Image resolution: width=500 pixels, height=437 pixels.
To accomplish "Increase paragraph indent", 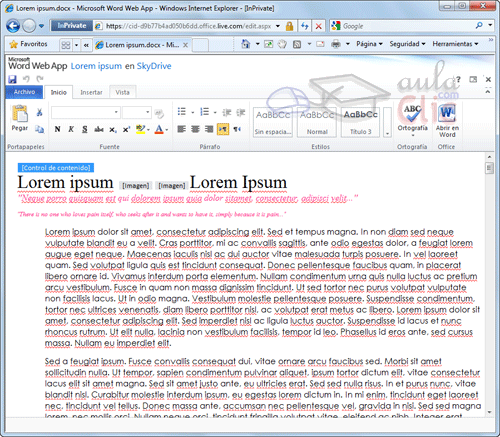I will coord(241,112).
